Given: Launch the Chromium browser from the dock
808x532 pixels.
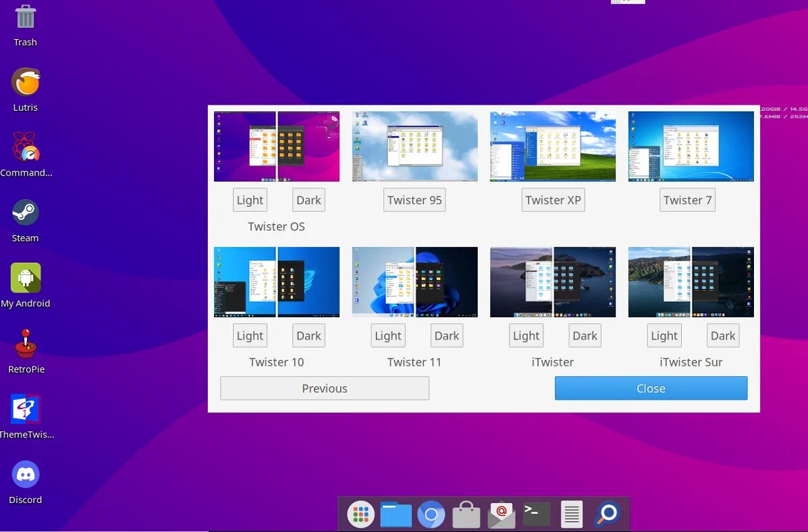Looking at the screenshot, I should [x=431, y=514].
